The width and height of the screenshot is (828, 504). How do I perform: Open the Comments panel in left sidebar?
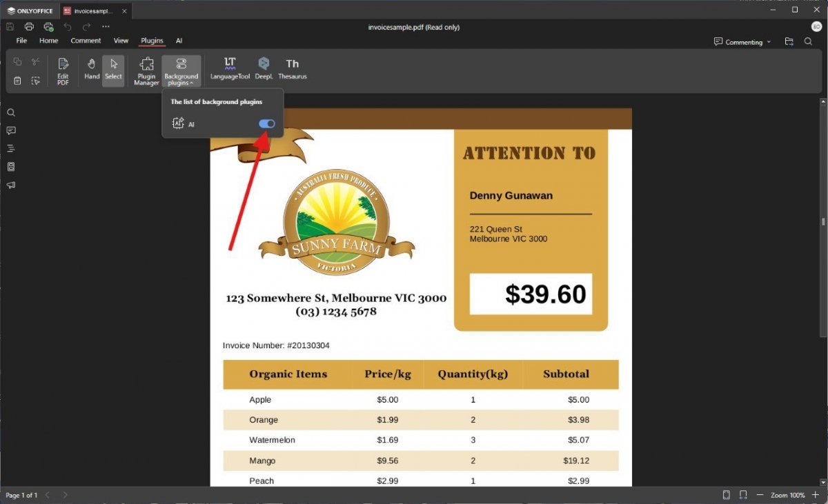(x=11, y=130)
